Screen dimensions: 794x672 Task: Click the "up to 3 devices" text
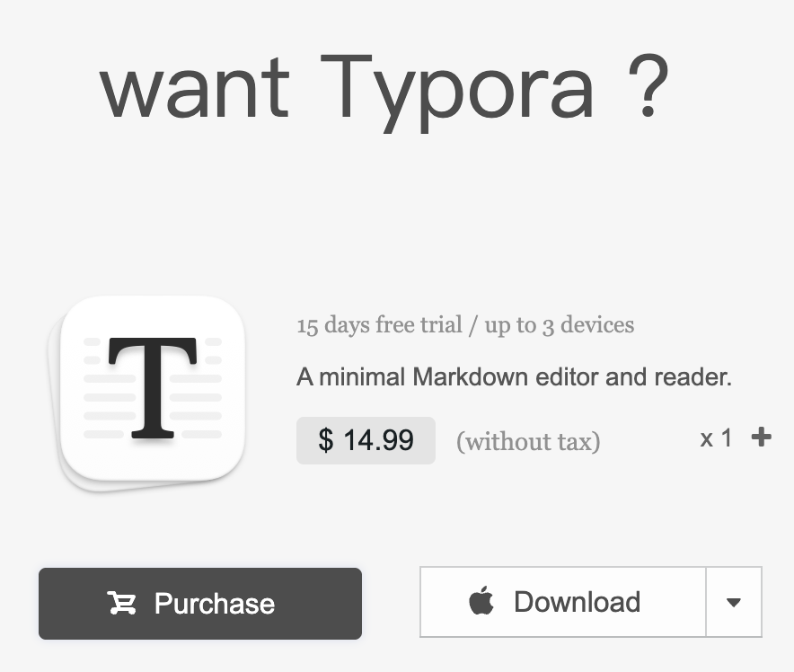coord(559,325)
